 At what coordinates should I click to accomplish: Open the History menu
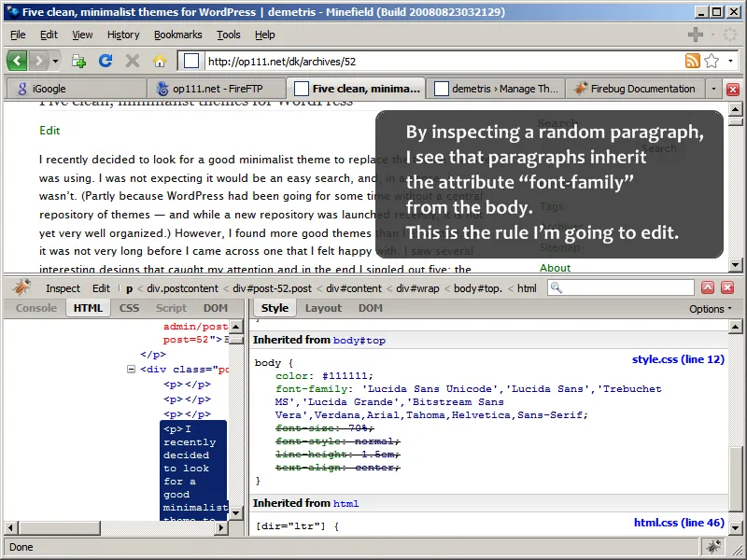click(123, 35)
